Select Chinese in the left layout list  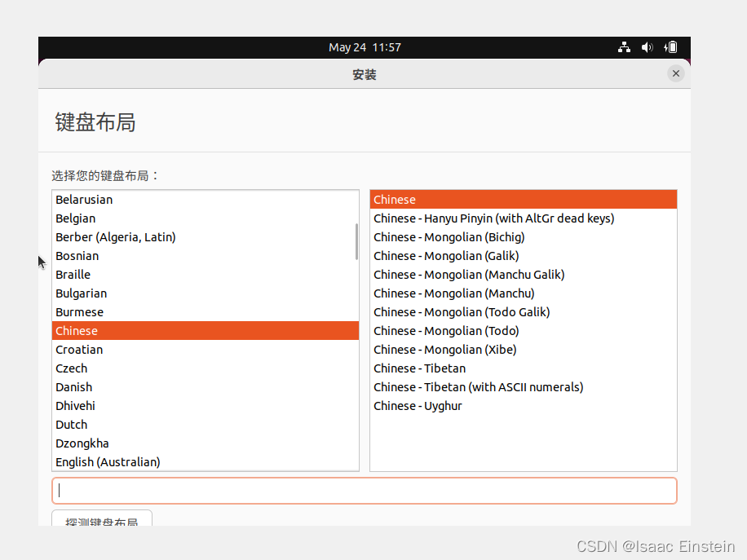point(206,330)
